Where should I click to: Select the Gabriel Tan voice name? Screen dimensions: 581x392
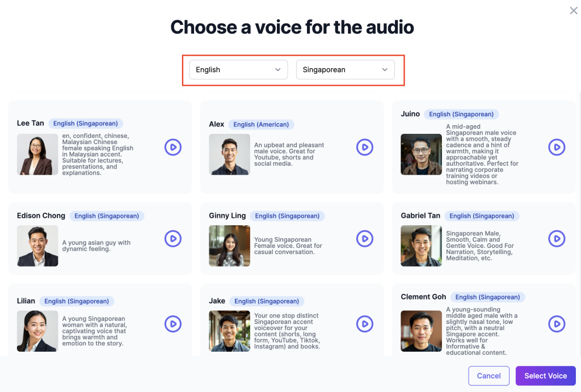tap(420, 216)
